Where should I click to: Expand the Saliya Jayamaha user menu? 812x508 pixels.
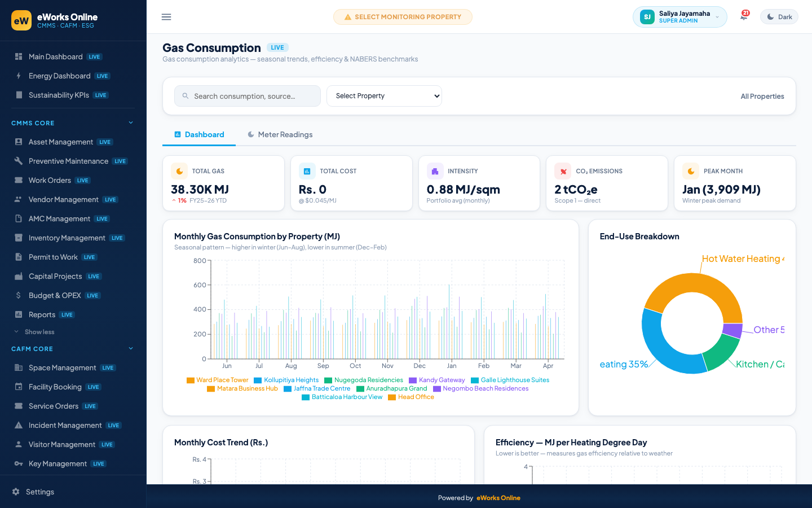679,17
